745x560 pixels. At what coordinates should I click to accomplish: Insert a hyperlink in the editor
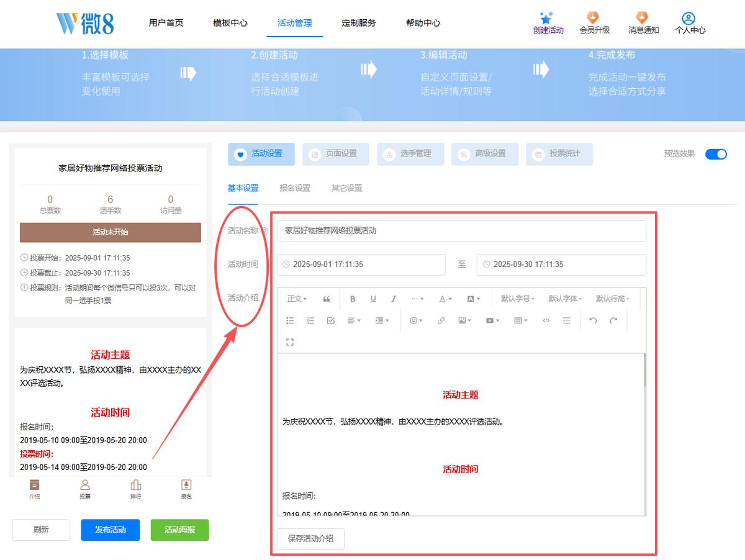[441, 320]
